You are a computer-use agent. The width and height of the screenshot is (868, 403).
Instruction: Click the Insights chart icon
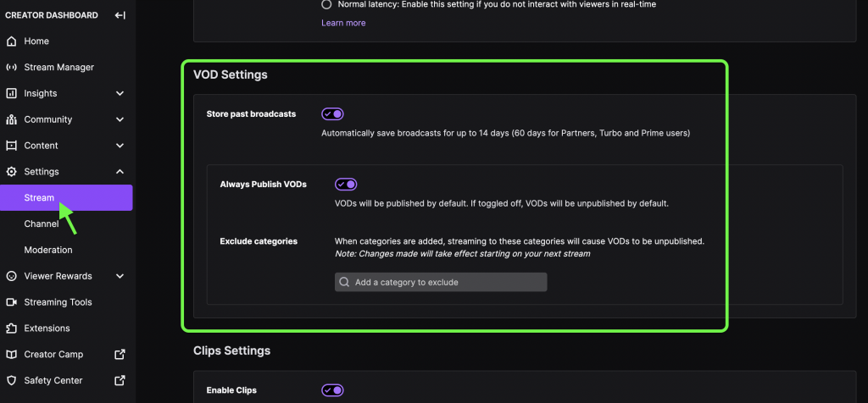pos(11,93)
